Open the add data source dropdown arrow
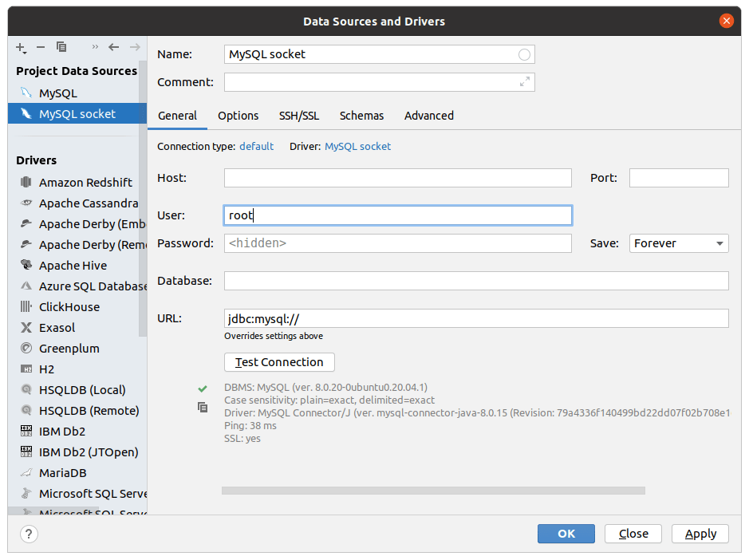Screen dimensions: 749x560 click(x=25, y=53)
